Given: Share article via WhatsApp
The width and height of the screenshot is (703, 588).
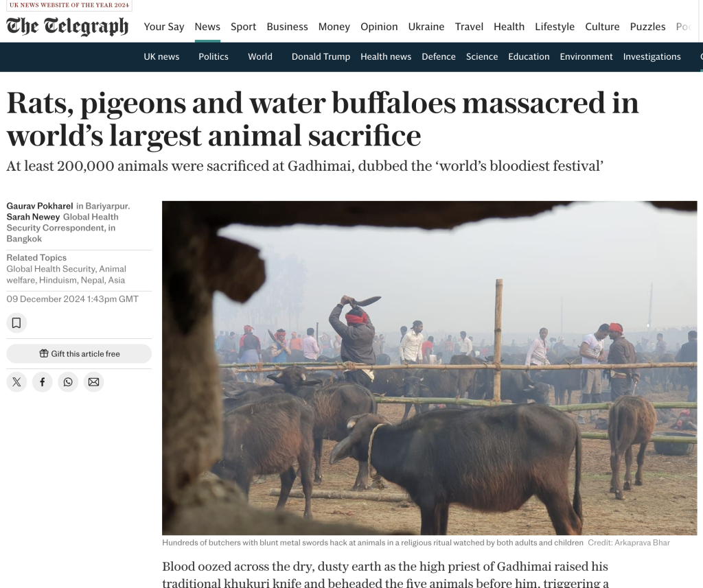Looking at the screenshot, I should point(68,382).
